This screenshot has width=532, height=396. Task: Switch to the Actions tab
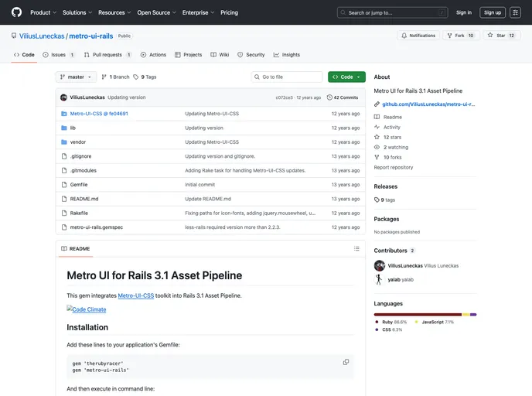[x=153, y=55]
